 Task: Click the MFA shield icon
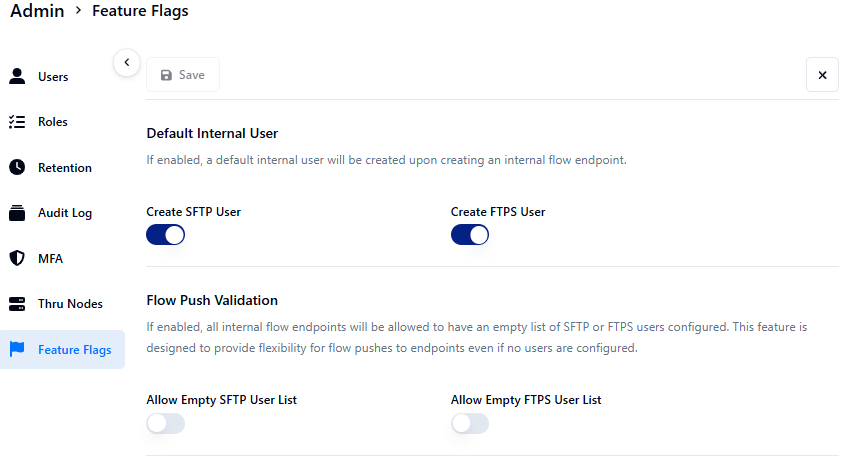pyautogui.click(x=17, y=258)
